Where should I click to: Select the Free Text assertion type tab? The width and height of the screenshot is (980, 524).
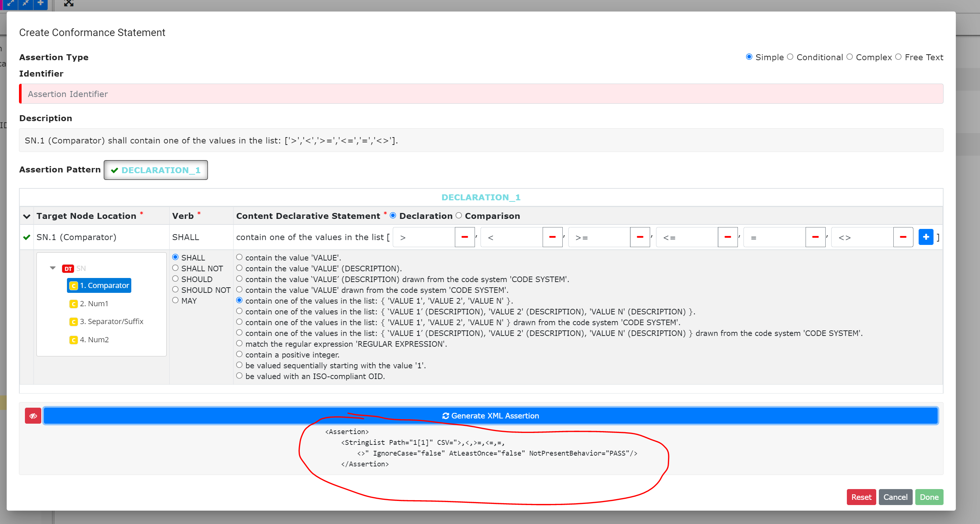899,57
